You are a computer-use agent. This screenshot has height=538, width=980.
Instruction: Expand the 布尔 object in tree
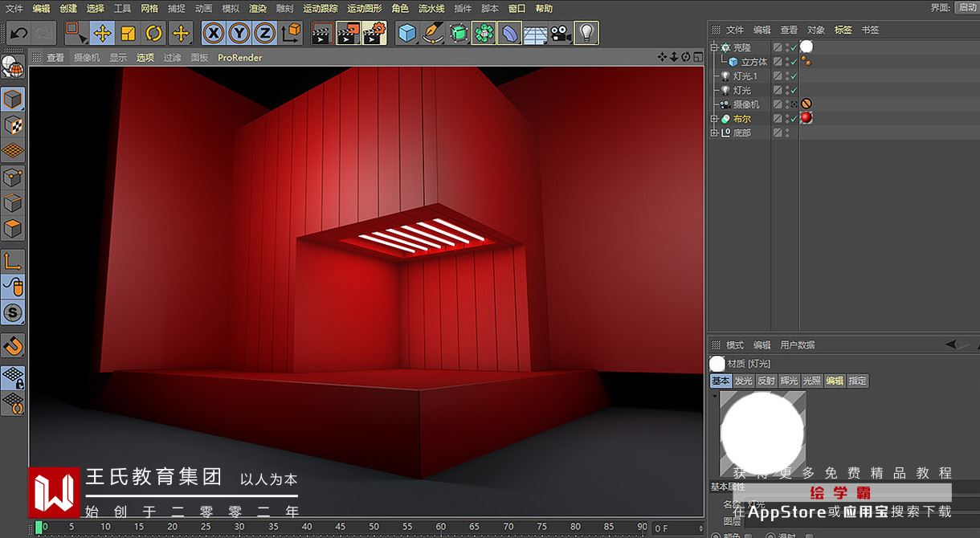click(714, 119)
